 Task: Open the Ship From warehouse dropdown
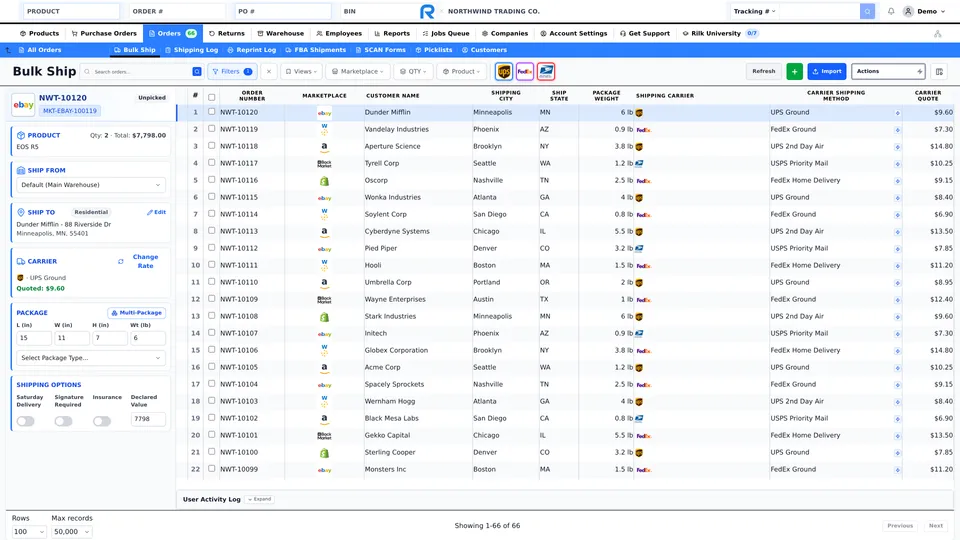pyautogui.click(x=91, y=185)
